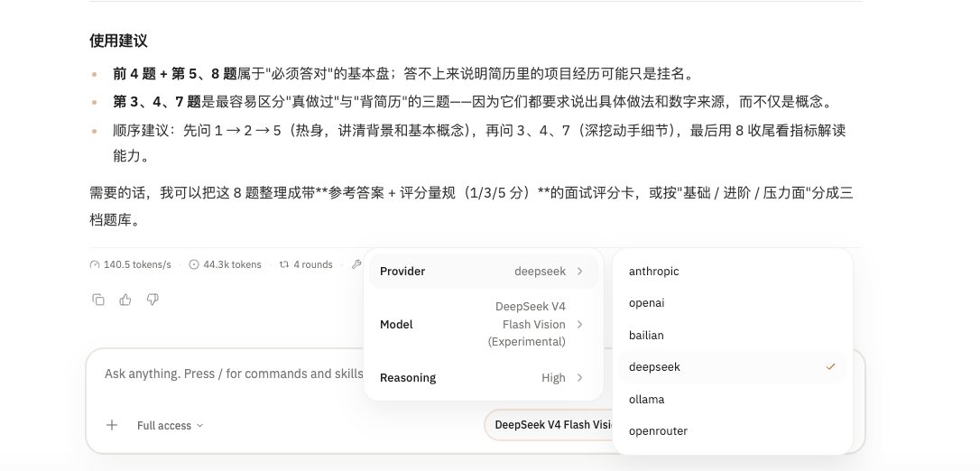Click bold text 第 3、4、7 题

tap(157, 101)
